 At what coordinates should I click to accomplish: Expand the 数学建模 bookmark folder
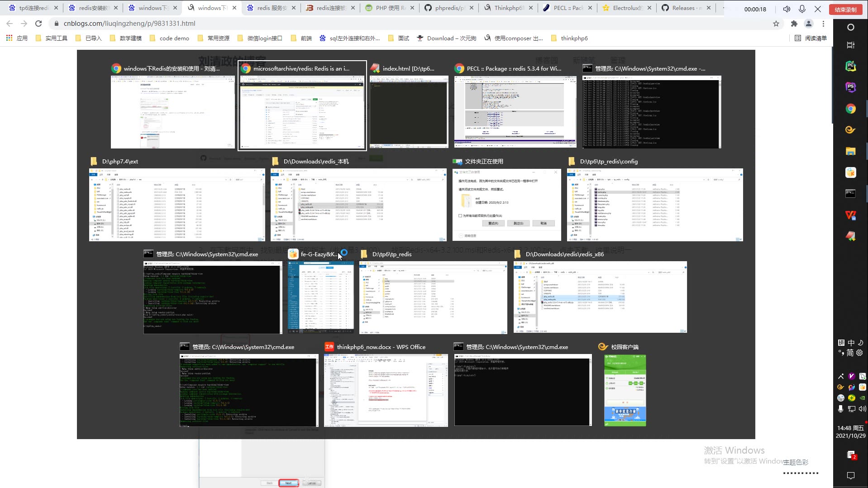coord(125,38)
